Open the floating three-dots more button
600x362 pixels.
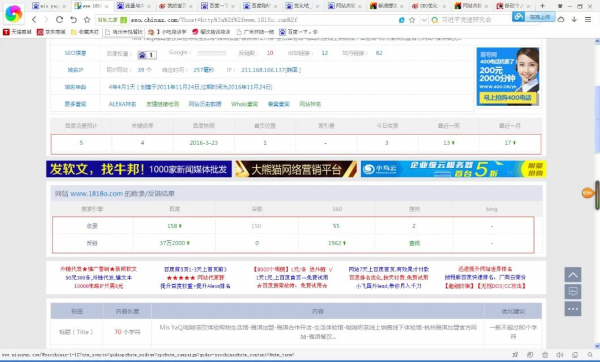click(x=573, y=308)
